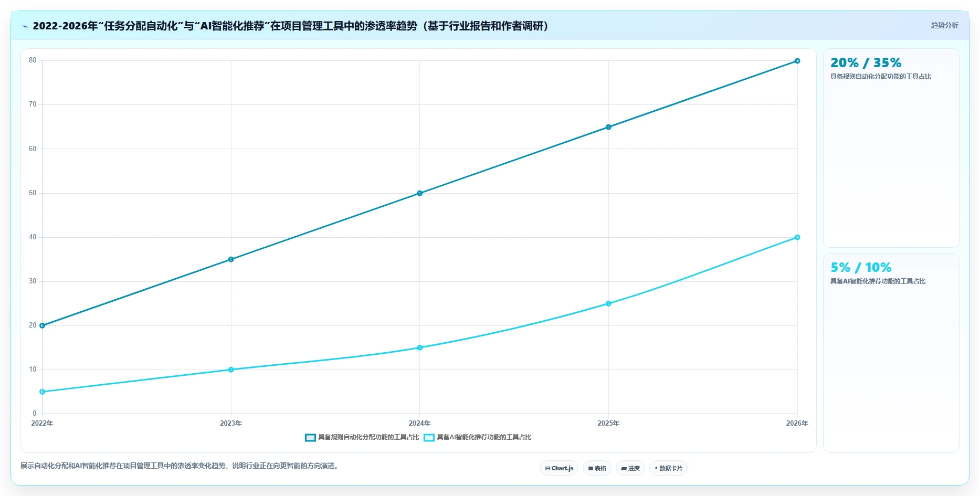
Task: Toggle legend 具备规则自动化分配功能的工具占比
Action: point(362,437)
